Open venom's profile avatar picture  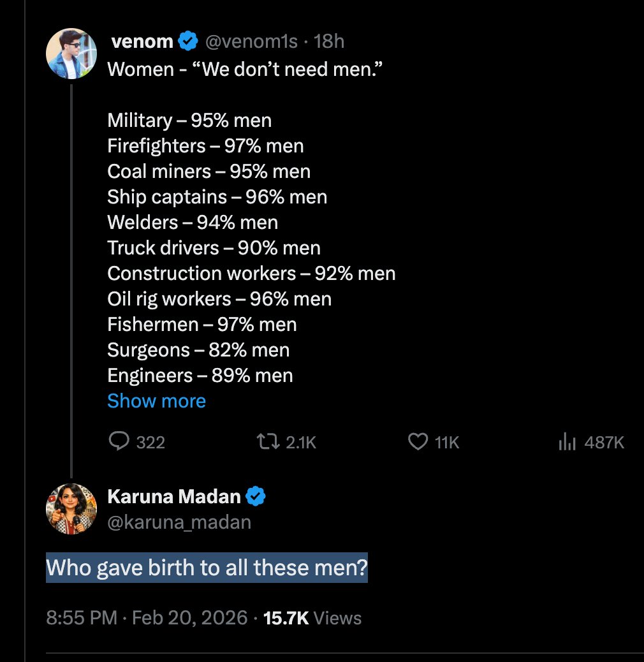pos(71,54)
